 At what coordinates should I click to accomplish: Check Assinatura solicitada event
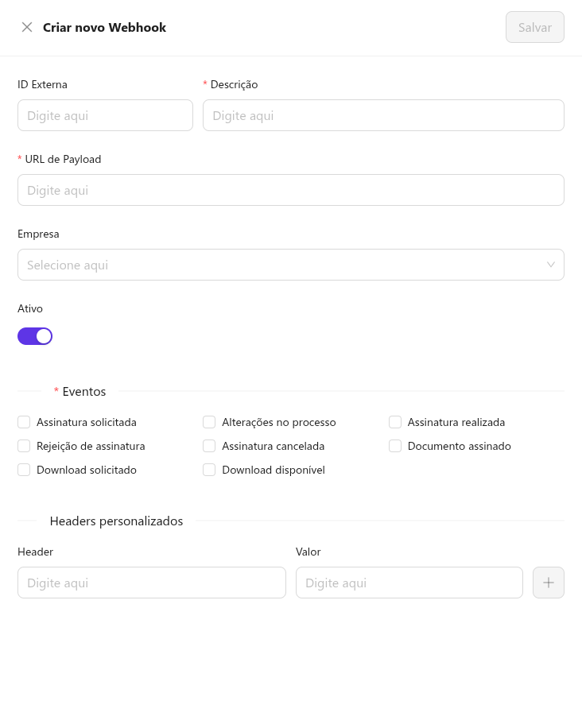coord(24,422)
